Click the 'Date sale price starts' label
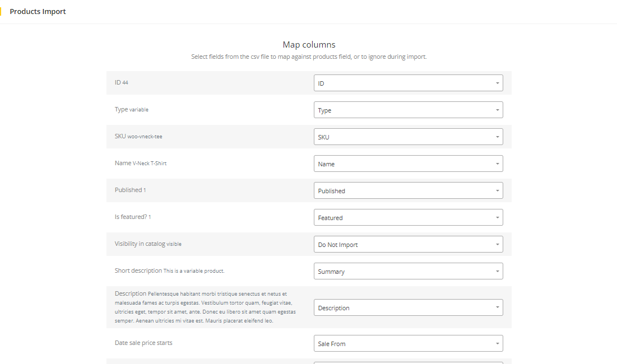This screenshot has height=364, width=617. pyautogui.click(x=143, y=343)
